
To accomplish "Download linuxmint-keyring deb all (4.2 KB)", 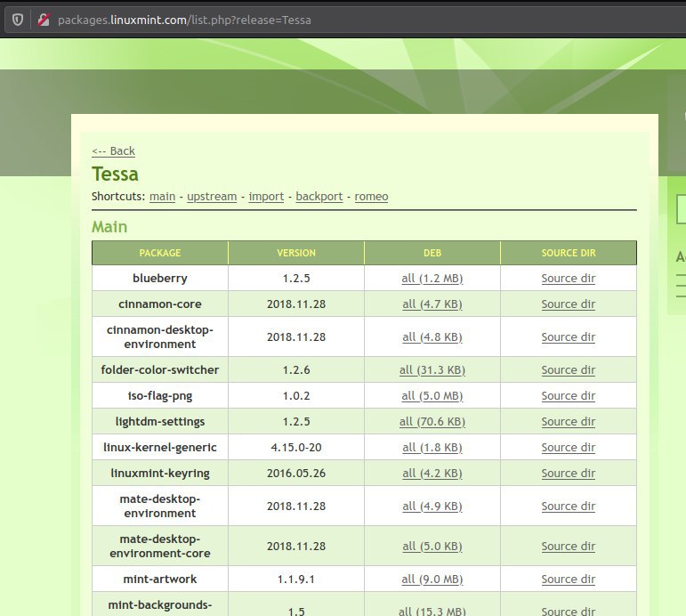I will pyautogui.click(x=432, y=473).
